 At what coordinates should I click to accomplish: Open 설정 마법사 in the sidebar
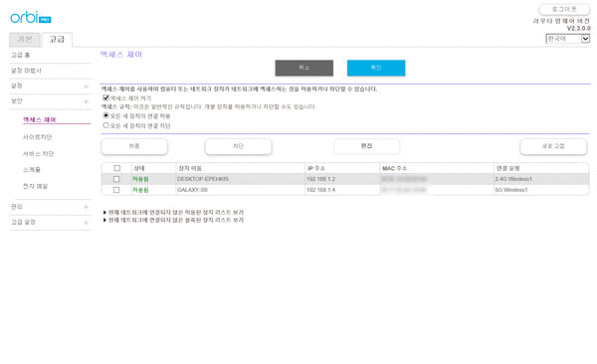[26, 71]
